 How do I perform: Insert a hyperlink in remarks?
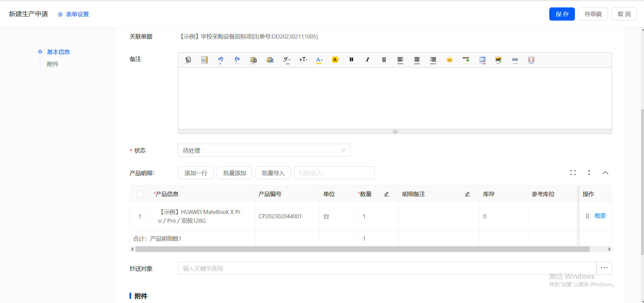(515, 60)
